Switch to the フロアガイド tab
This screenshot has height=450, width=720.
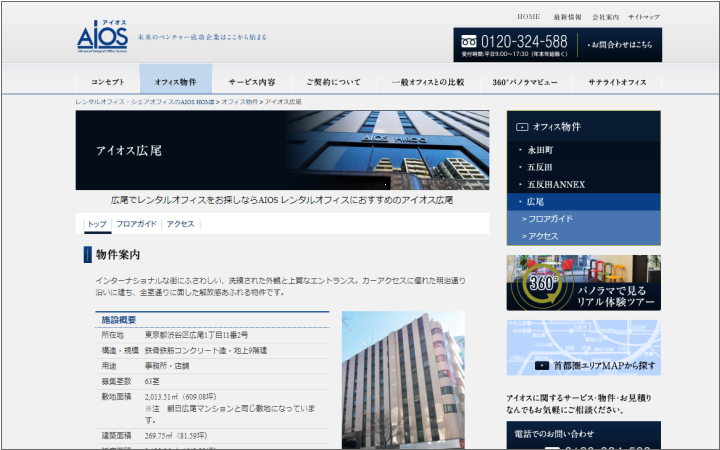point(136,224)
